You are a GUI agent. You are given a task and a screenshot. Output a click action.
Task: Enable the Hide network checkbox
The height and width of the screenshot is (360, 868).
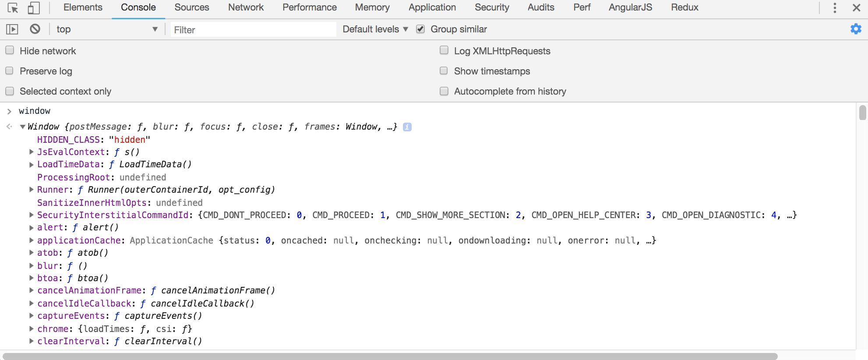pyautogui.click(x=10, y=50)
